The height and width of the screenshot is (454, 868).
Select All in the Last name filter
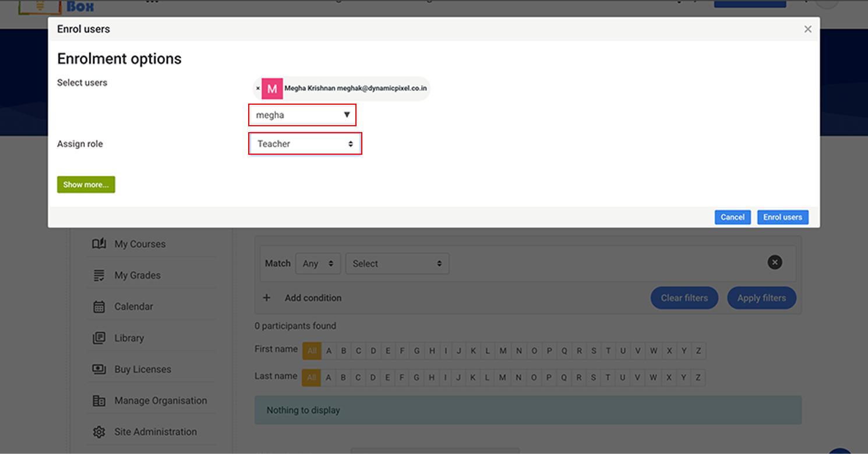click(312, 378)
